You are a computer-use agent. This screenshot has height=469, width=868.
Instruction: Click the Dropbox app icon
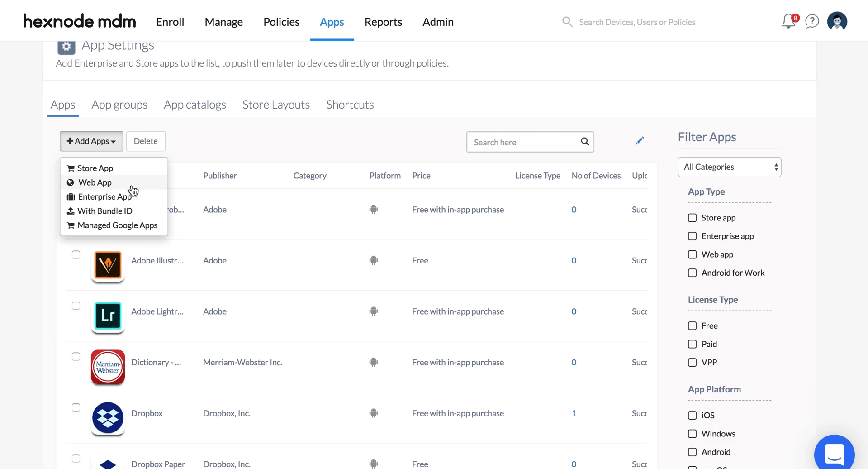click(x=108, y=418)
